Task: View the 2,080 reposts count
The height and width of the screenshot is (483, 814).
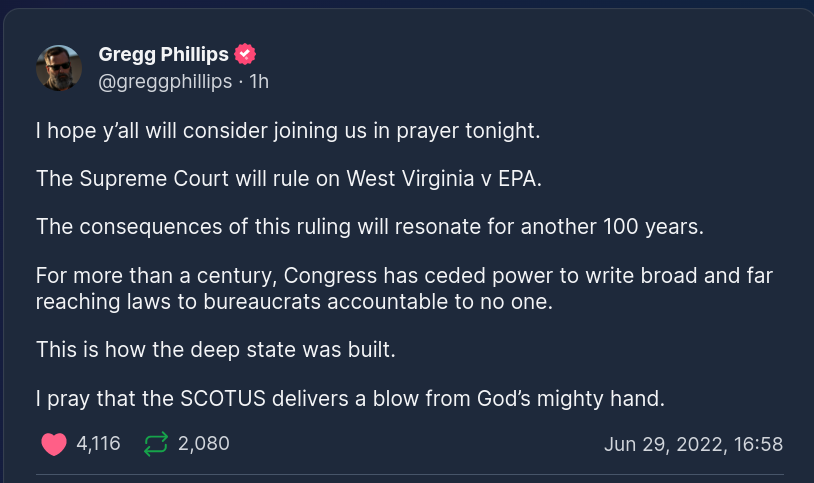Action: 203,443
